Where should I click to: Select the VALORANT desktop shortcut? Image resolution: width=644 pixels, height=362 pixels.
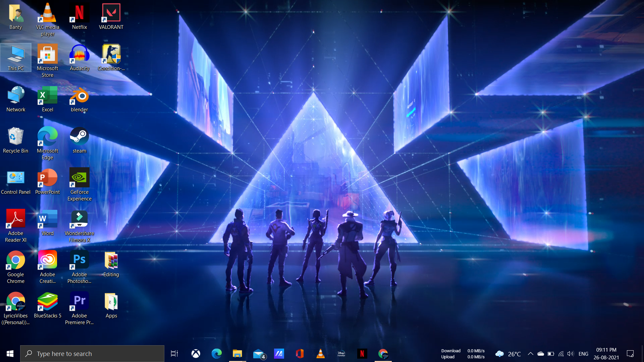click(111, 17)
